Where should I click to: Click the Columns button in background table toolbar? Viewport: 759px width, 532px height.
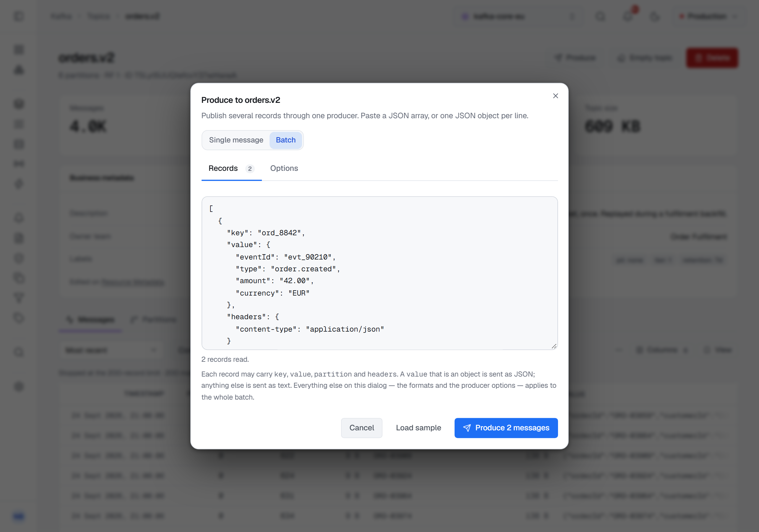click(662, 350)
